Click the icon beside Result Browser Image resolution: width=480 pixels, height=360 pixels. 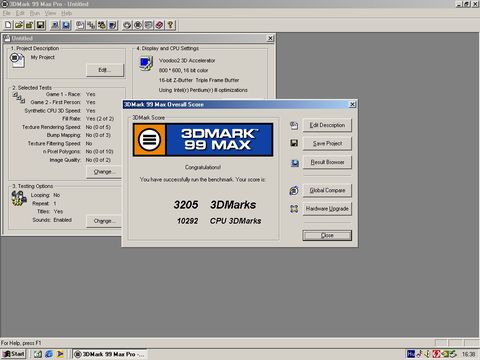pyautogui.click(x=295, y=163)
